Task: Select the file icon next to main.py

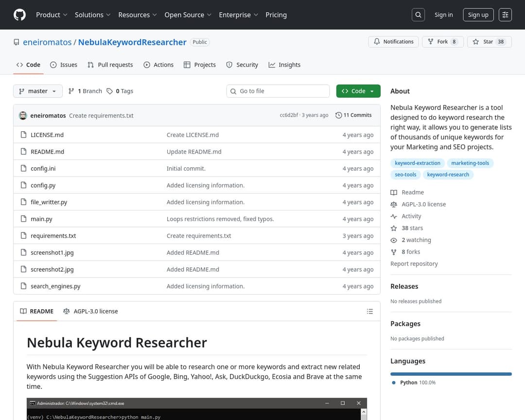Action: pos(23,219)
